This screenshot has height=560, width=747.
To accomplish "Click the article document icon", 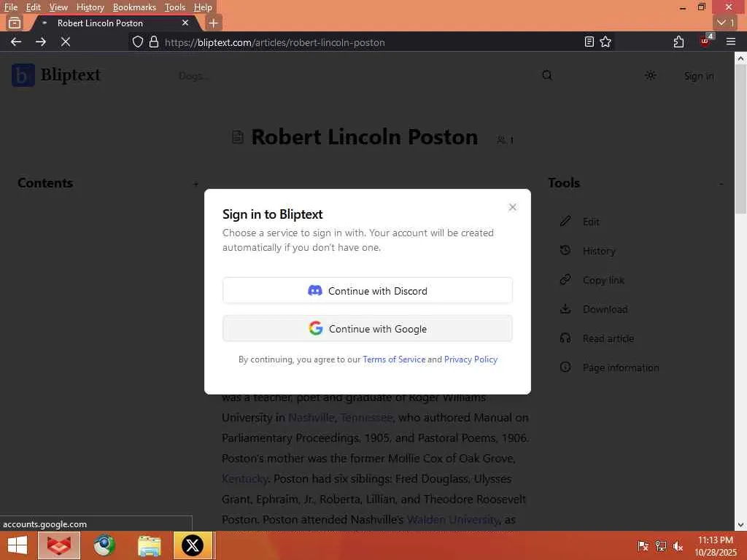I will (x=238, y=137).
